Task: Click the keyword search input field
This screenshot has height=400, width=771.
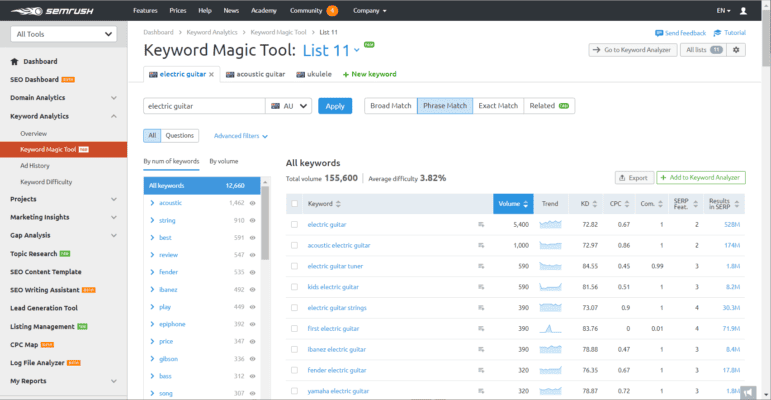Action: (204, 106)
